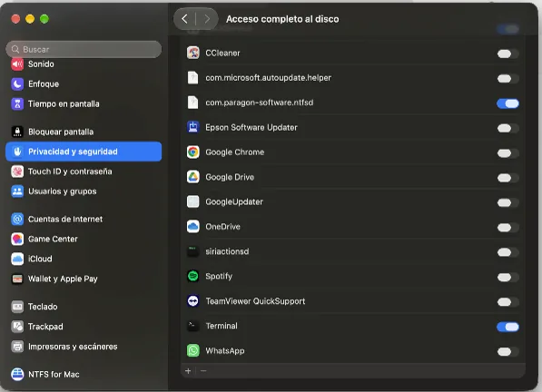The height and width of the screenshot is (392, 542).
Task: Add an app with the plus button
Action: [x=188, y=371]
